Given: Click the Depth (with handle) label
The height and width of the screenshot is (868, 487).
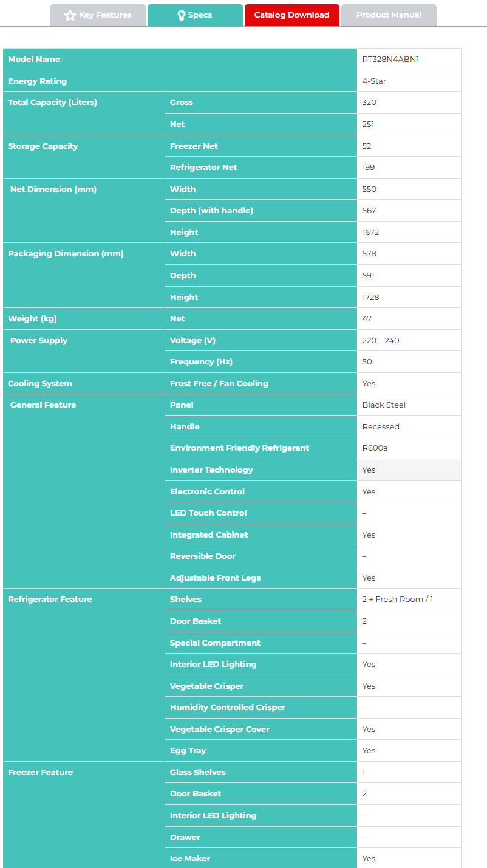Looking at the screenshot, I should (211, 211).
